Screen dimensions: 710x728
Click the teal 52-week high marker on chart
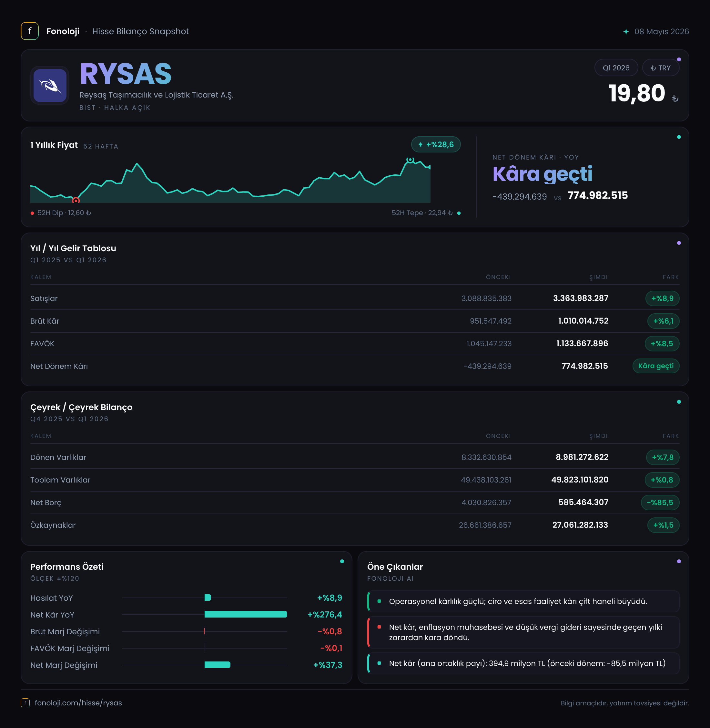click(x=410, y=160)
